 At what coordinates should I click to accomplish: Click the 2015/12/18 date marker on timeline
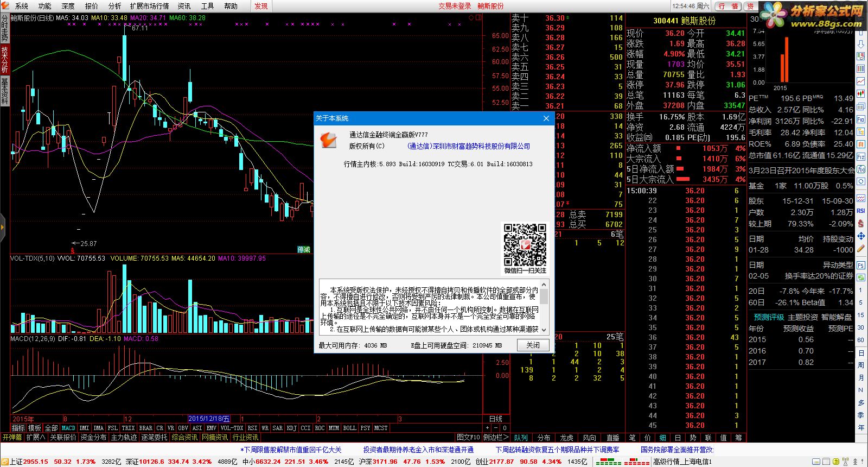click(x=209, y=419)
